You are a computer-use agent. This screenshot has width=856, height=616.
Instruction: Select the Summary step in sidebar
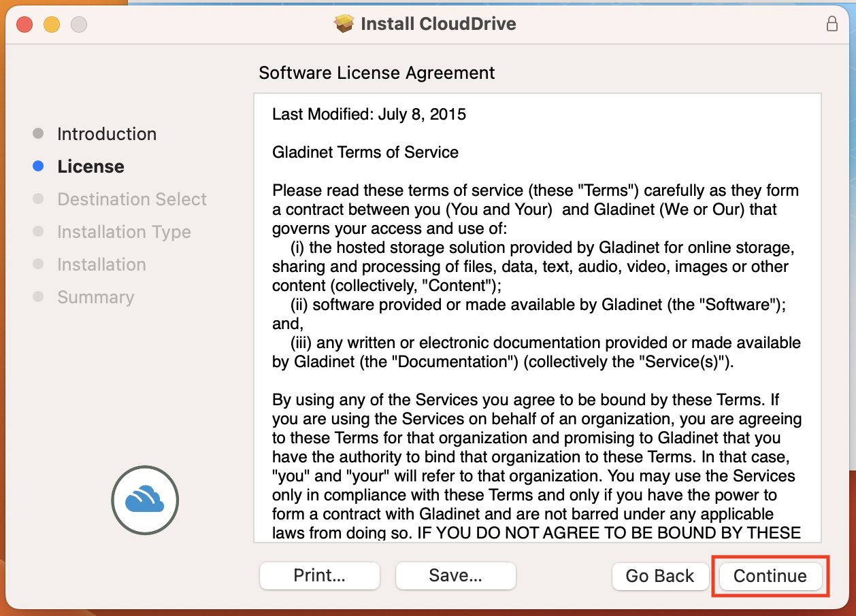point(95,297)
